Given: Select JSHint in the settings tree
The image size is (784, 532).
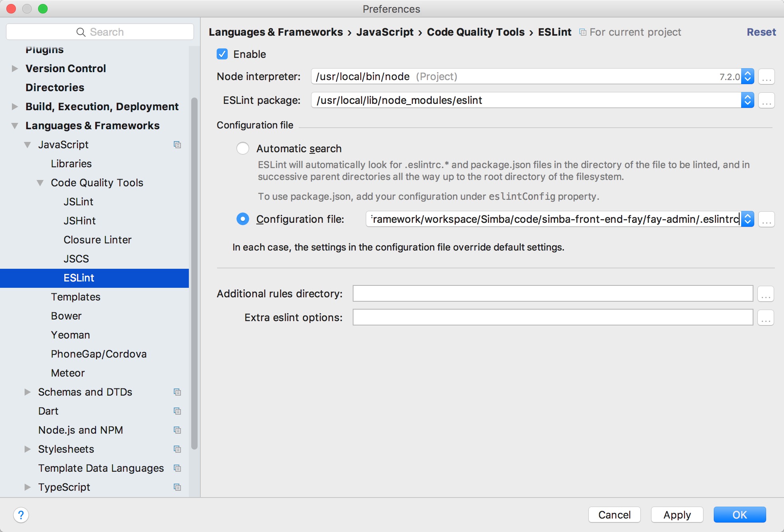Looking at the screenshot, I should 79,221.
